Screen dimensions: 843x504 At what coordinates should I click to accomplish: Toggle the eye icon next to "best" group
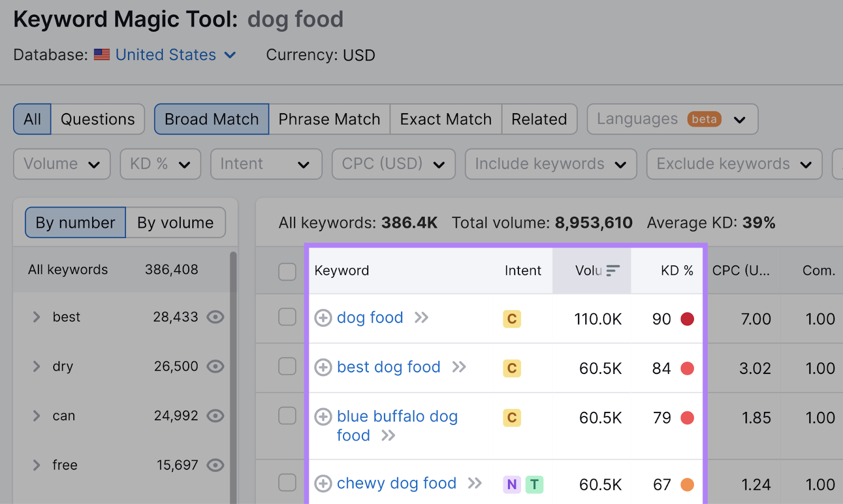[x=216, y=317]
